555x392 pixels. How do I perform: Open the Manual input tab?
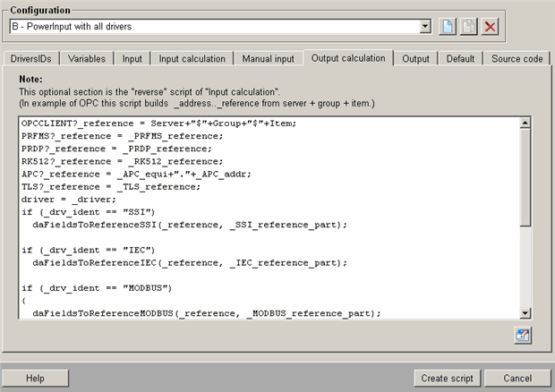[268, 59]
